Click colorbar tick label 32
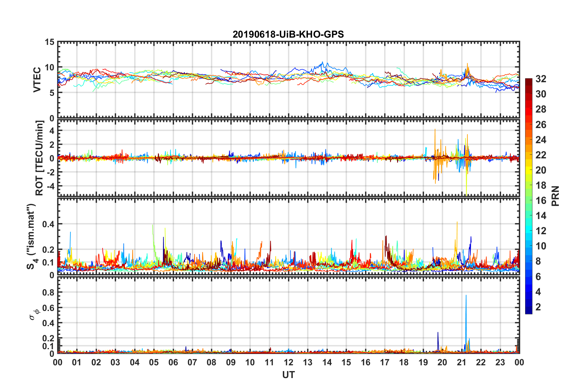Viewport: 577px width, 392px height. [541, 79]
